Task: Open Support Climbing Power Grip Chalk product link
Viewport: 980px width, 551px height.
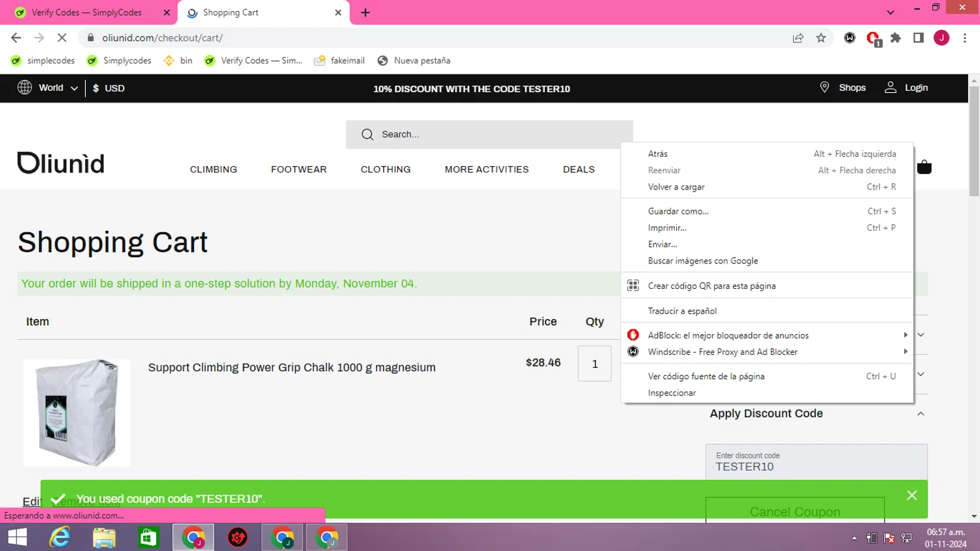Action: pyautogui.click(x=292, y=367)
